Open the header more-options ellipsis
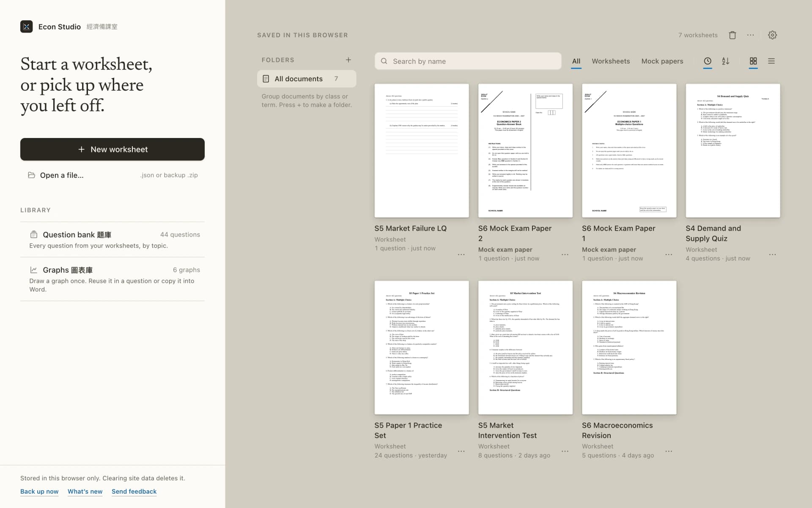Screen dimensions: 812x508 pyautogui.click(x=750, y=35)
